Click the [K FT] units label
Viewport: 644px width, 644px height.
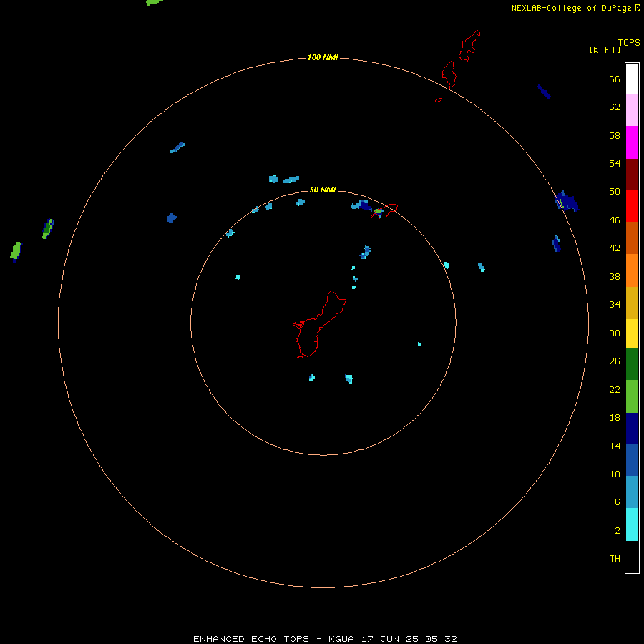[x=605, y=49]
